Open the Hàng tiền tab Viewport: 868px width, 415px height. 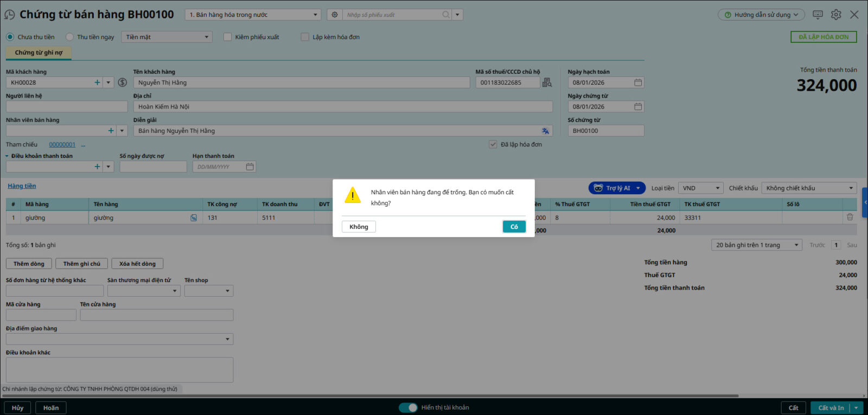pyautogui.click(x=22, y=186)
